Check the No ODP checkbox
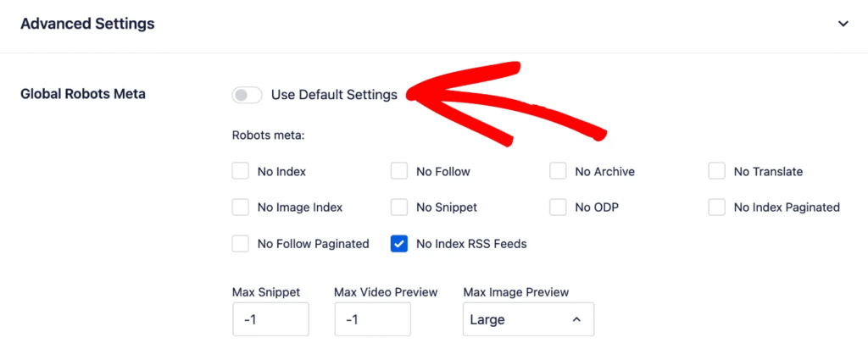 pyautogui.click(x=558, y=207)
